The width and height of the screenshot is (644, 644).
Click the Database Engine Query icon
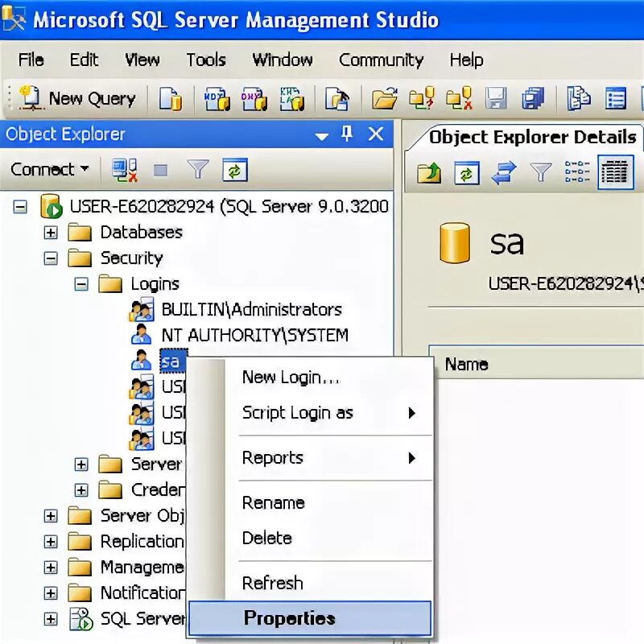(171, 98)
